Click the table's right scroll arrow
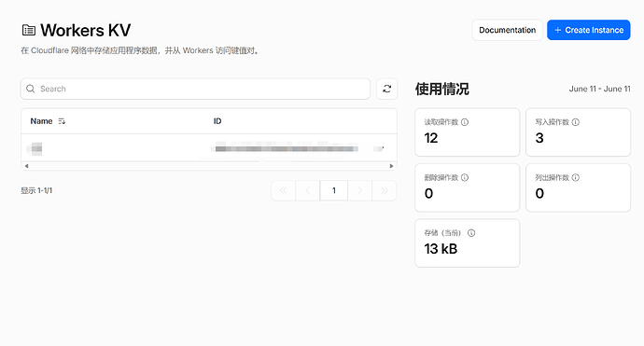644x346 pixels. point(391,166)
